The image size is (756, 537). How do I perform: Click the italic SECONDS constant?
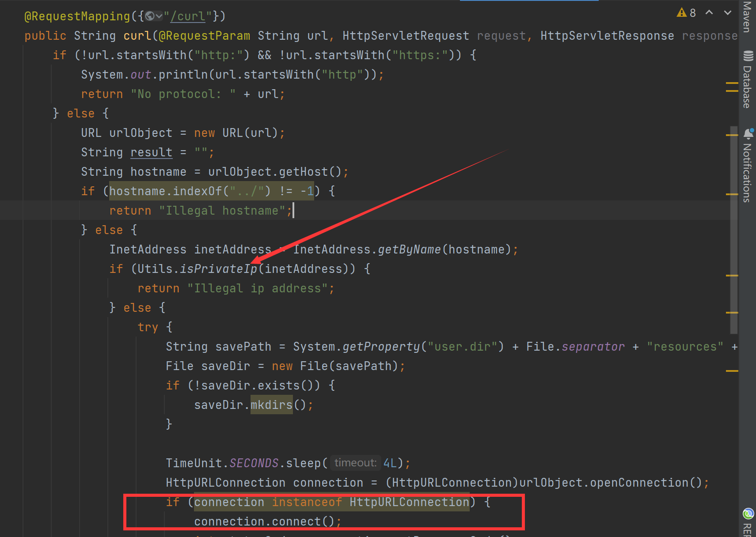coord(254,463)
